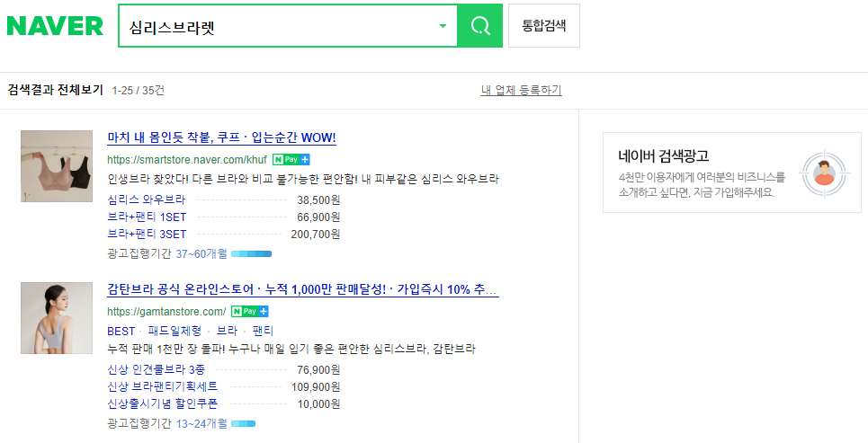Click the second ad's model thumbnail
The height and width of the screenshot is (443, 868).
(57, 318)
